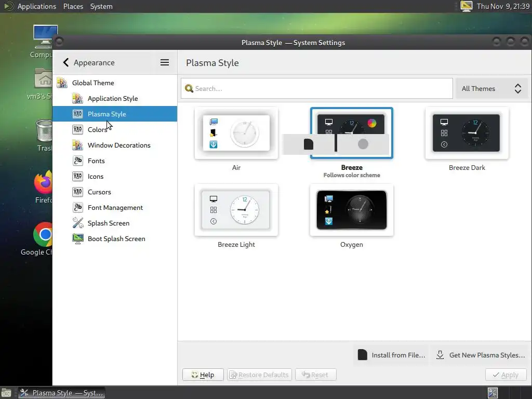Select Application Style in the sidebar

pos(115,98)
